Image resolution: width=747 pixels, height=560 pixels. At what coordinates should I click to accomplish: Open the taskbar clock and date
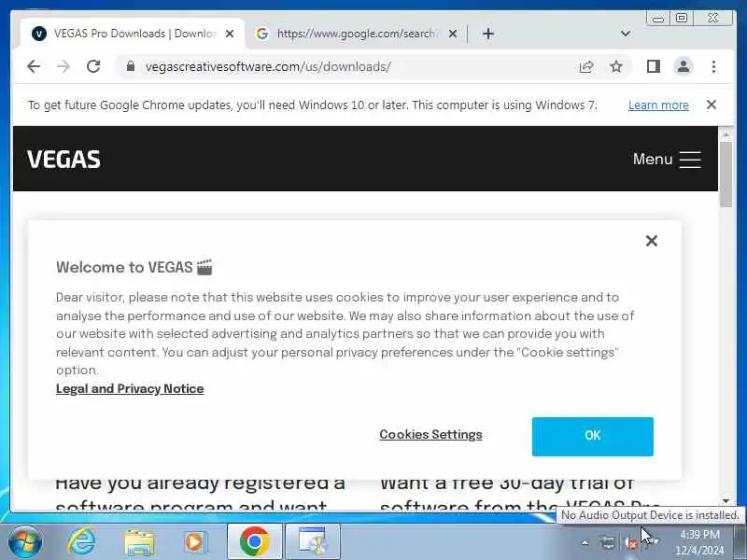(x=699, y=542)
